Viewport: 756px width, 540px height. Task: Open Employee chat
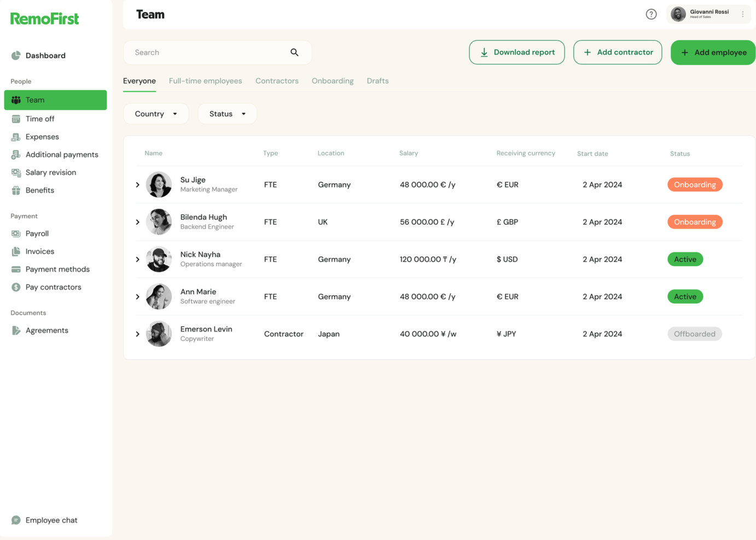[51, 520]
